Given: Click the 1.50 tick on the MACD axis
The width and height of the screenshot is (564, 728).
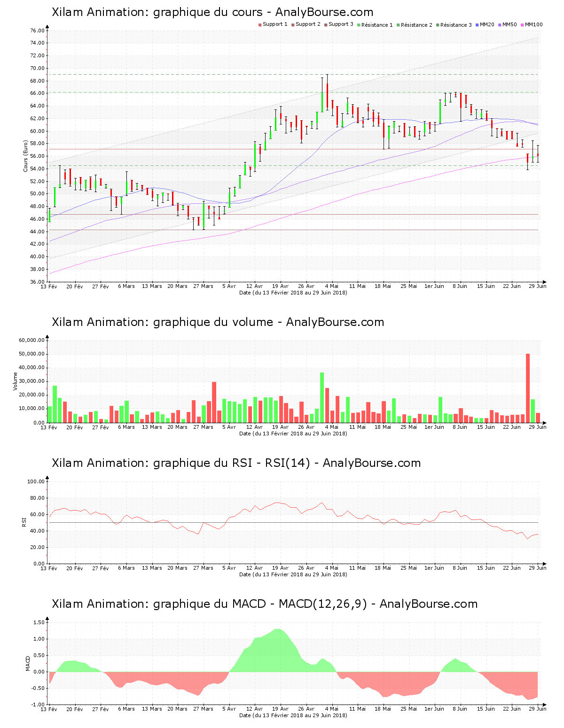Looking at the screenshot, I should [x=39, y=622].
